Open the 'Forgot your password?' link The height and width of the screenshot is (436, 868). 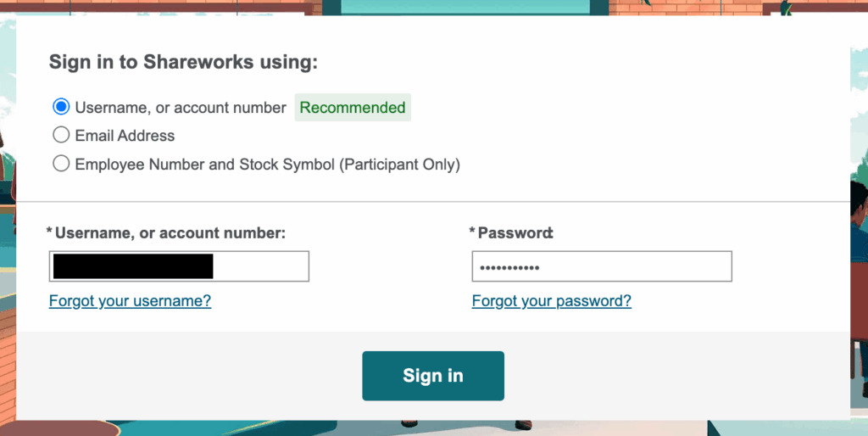point(551,301)
